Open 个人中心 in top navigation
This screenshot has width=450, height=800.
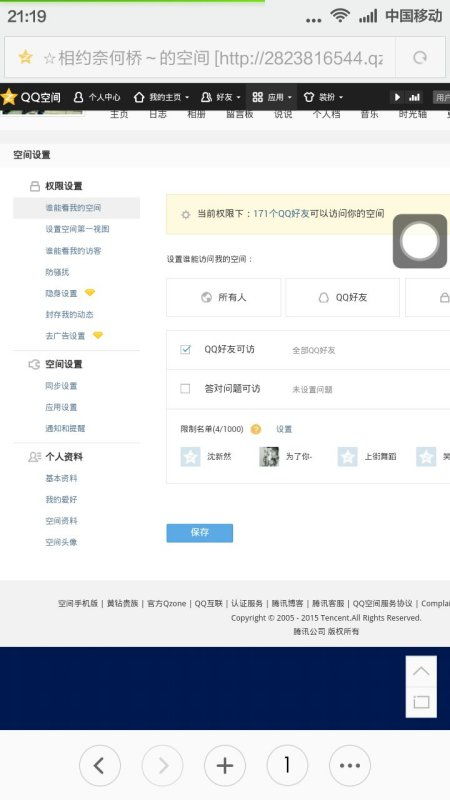pos(97,97)
